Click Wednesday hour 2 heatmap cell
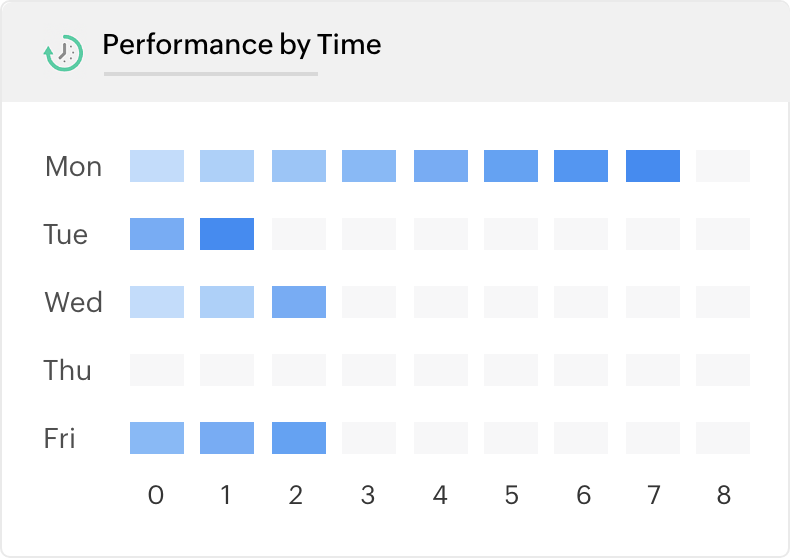 pyautogui.click(x=299, y=302)
